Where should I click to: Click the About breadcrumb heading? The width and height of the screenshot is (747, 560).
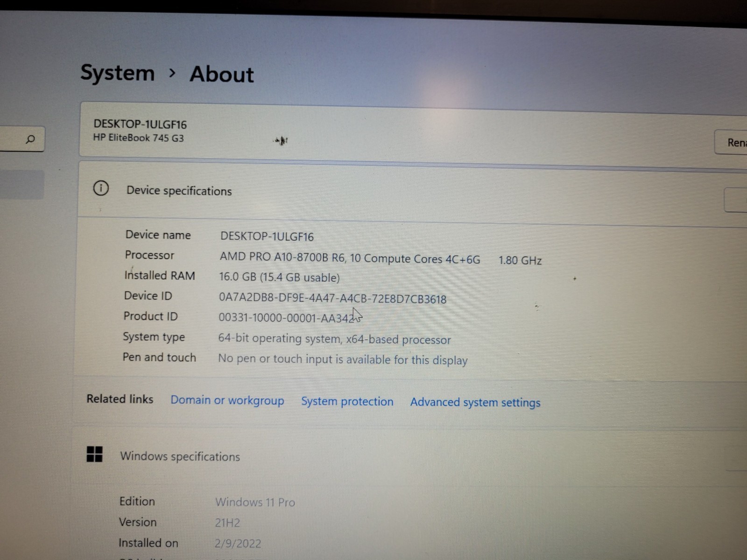tap(222, 74)
